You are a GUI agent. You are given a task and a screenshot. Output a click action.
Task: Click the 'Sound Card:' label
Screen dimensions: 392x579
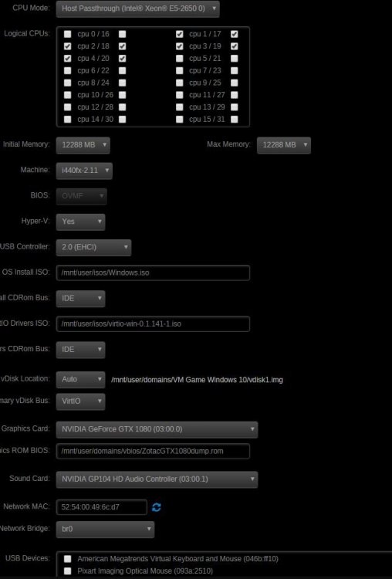click(29, 479)
